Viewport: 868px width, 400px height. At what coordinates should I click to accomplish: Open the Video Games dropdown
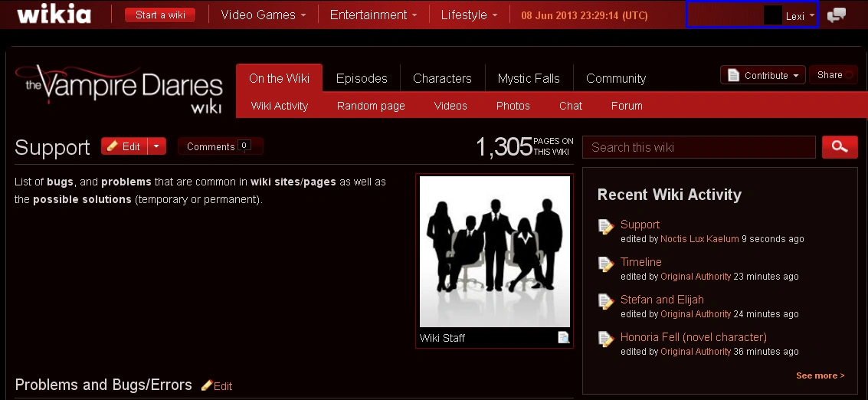pos(263,15)
